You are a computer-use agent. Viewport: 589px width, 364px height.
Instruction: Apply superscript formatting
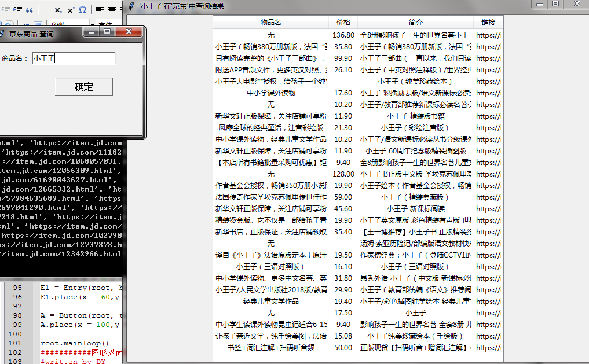click(71, 10)
